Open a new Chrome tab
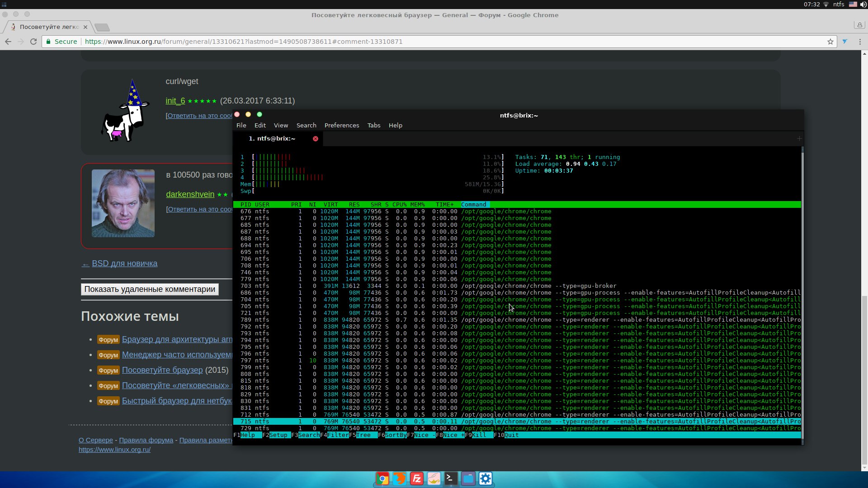The height and width of the screenshot is (488, 868). tap(102, 28)
